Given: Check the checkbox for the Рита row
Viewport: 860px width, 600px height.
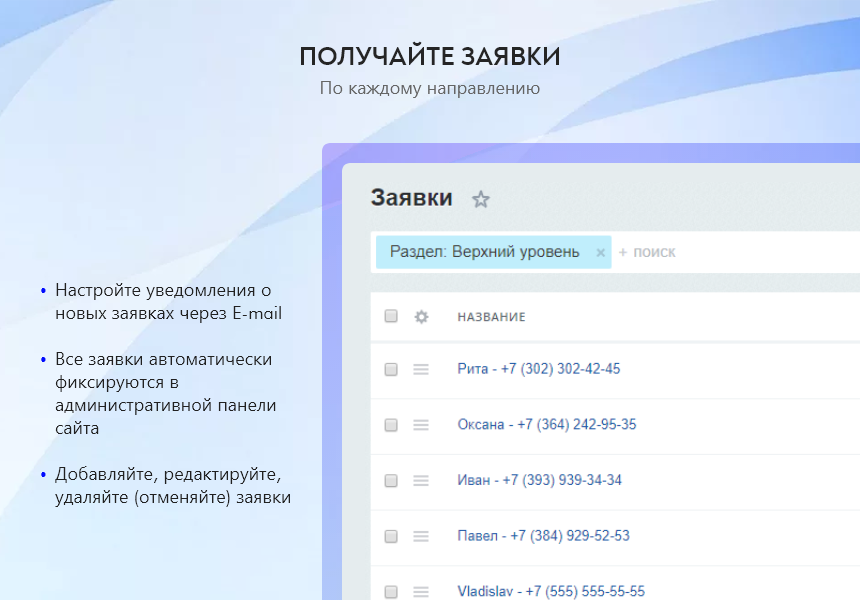Looking at the screenshot, I should click(391, 369).
